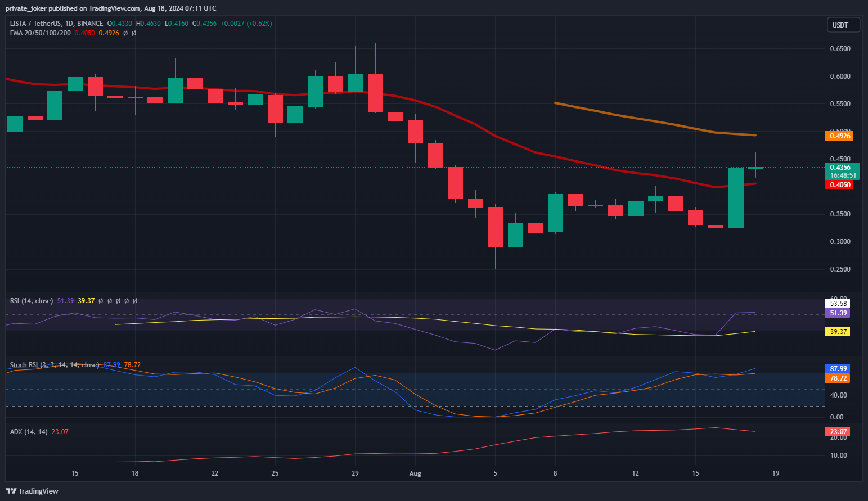Click the red 23.07 ADX value tag

[838, 432]
